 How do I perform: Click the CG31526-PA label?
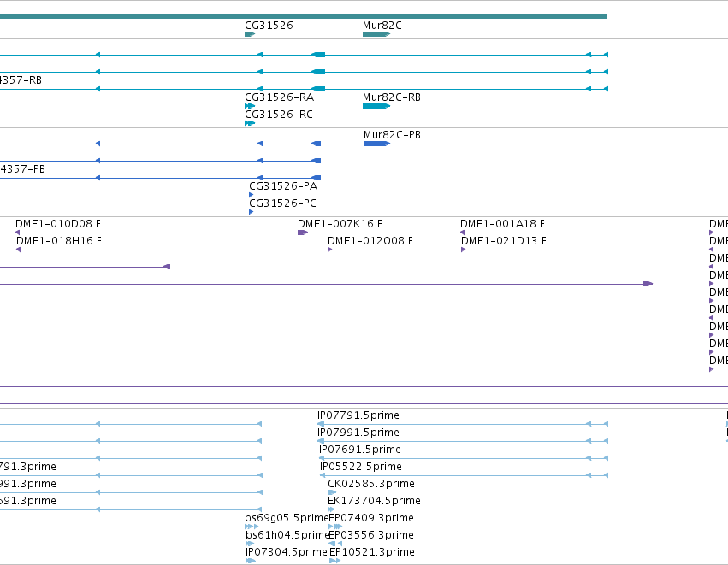(x=283, y=186)
